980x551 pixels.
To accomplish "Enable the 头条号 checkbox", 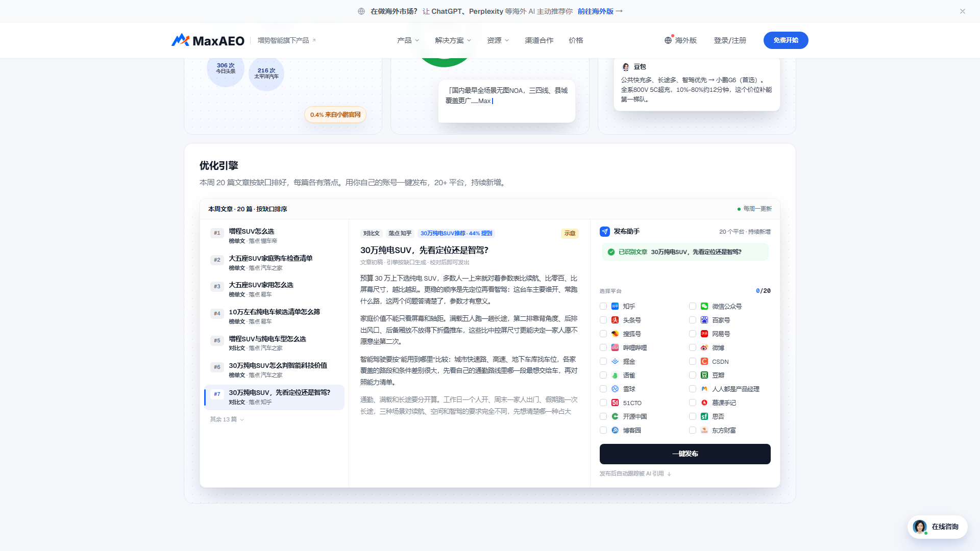I will (603, 320).
